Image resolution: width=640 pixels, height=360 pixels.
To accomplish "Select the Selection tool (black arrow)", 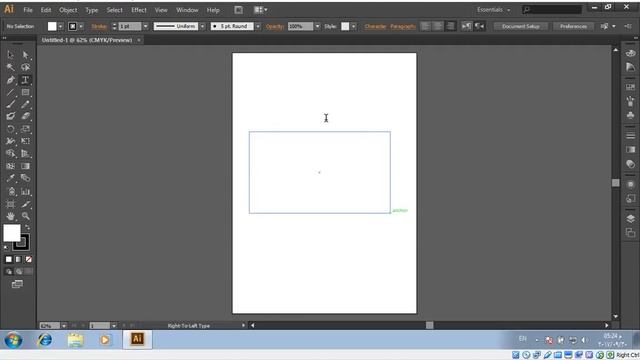I will (11, 55).
